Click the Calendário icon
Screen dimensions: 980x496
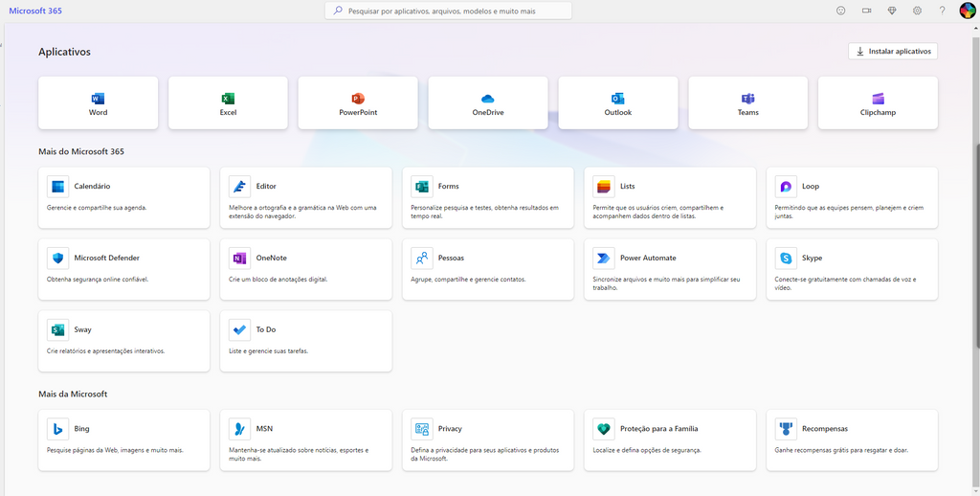pyautogui.click(x=58, y=187)
